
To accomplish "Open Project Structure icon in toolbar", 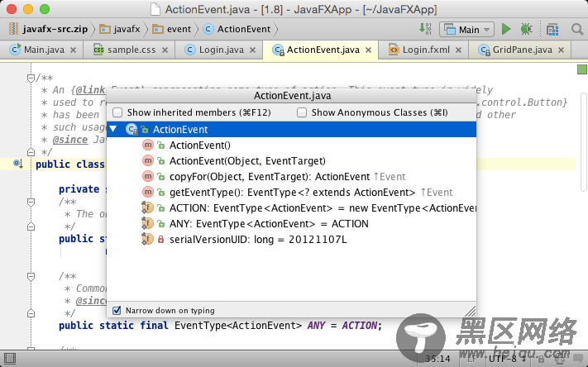I will [552, 29].
